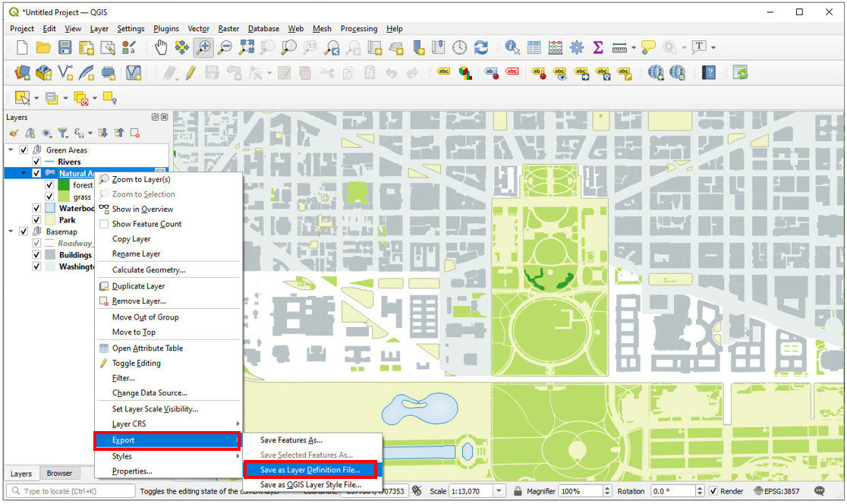Select the Zoom In map tool
Screen dimensions: 847x504
pos(205,47)
